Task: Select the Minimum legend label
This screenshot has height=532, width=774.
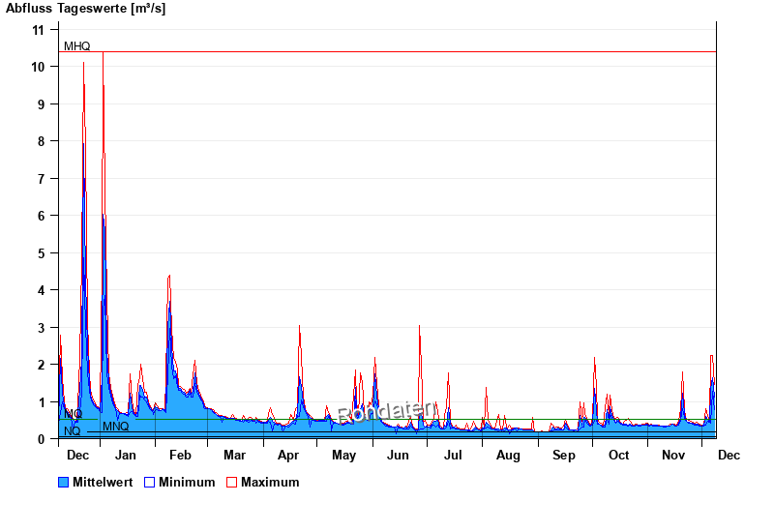Action: click(x=187, y=482)
